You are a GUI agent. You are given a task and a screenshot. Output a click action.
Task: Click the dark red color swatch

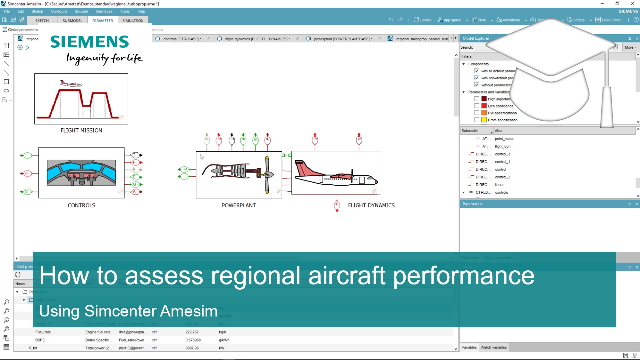484,99
